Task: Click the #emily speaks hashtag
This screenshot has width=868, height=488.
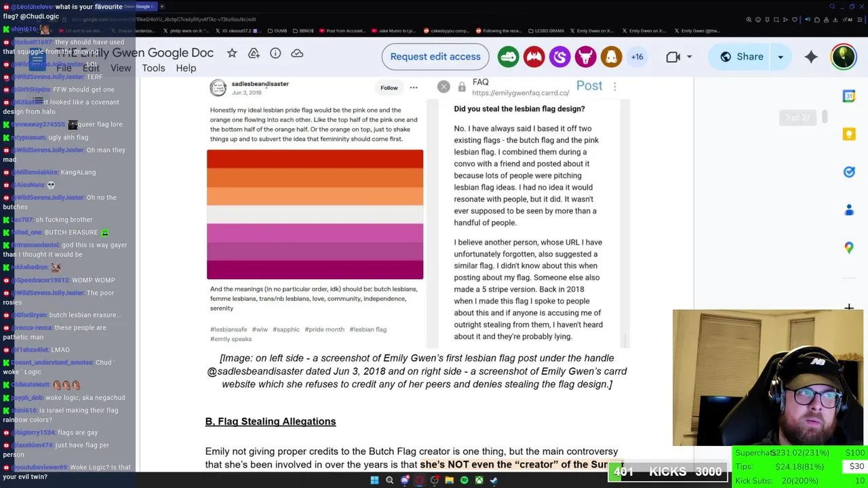Action: point(231,339)
